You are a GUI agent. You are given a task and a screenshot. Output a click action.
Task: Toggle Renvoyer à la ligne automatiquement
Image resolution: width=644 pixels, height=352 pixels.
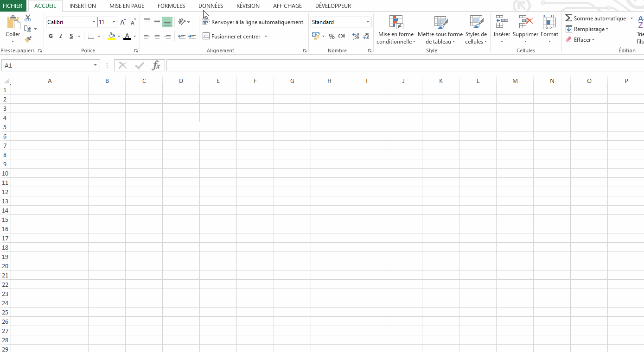tap(253, 22)
